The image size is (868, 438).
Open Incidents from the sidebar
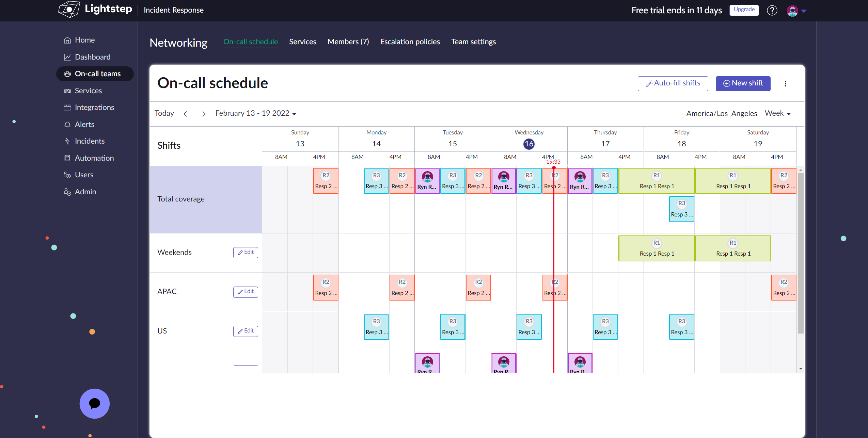tap(89, 141)
